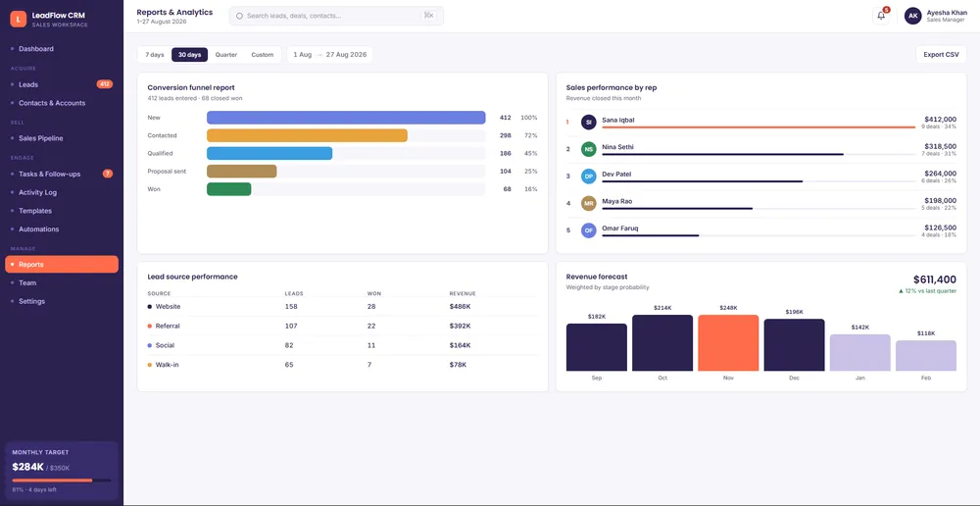Click the Leads 412 count badge
This screenshot has width=980, height=506.
click(x=105, y=84)
